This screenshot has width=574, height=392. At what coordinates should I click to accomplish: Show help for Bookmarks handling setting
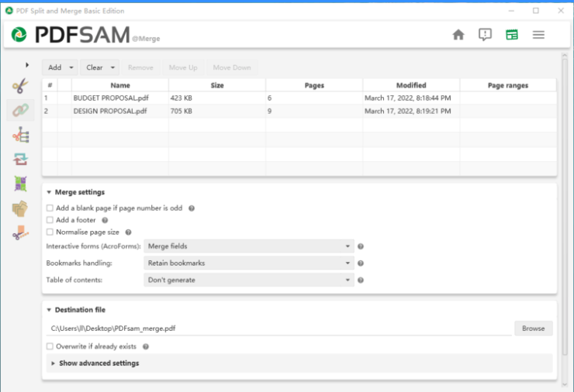pyautogui.click(x=361, y=263)
